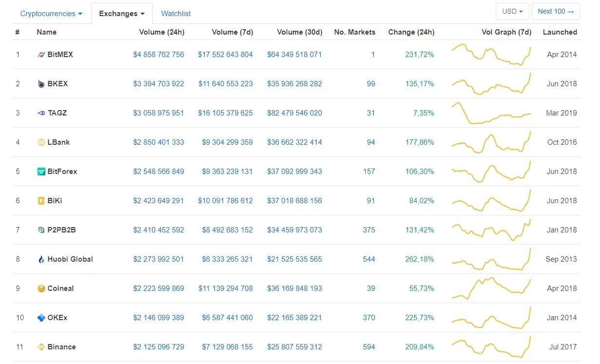Click LBank launch date Oct 2016
600x364 pixels.
[x=562, y=142]
